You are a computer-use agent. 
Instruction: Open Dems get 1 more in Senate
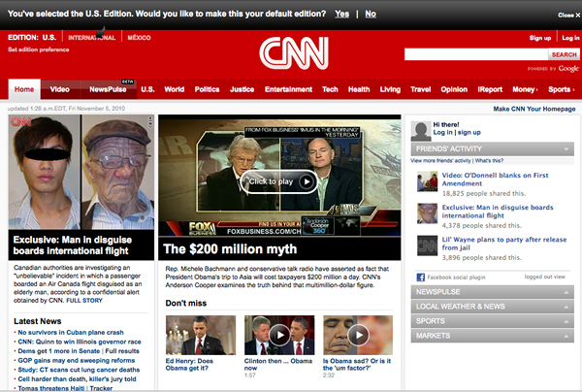point(58,351)
